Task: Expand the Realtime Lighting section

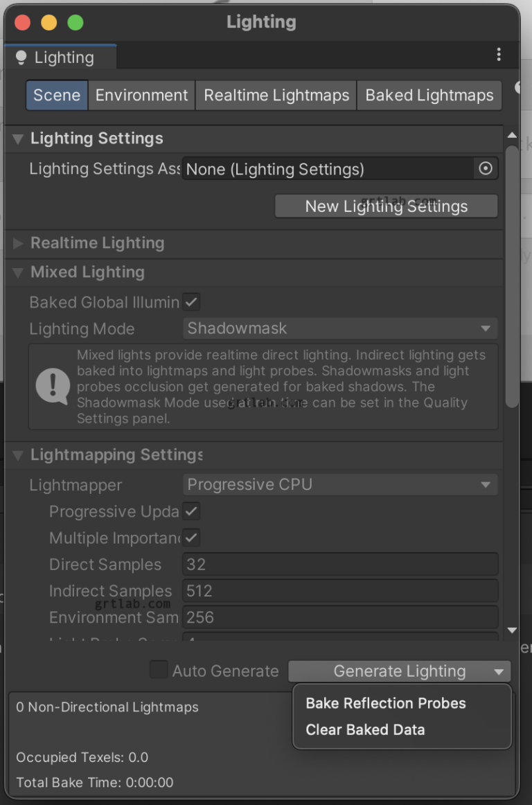Action: pos(16,242)
